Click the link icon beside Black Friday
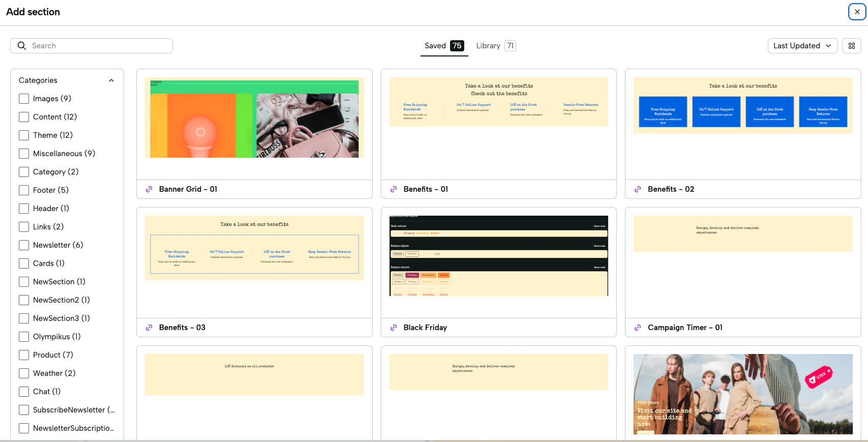 (x=394, y=328)
